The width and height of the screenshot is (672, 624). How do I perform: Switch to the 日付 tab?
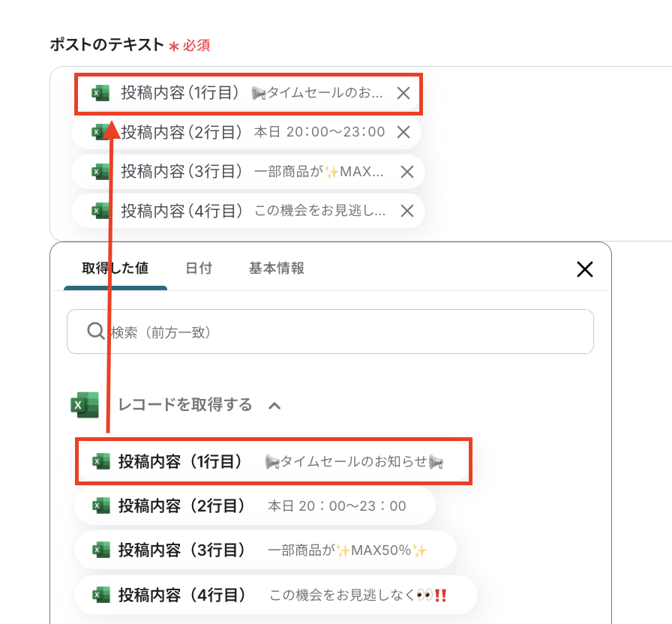click(x=199, y=268)
